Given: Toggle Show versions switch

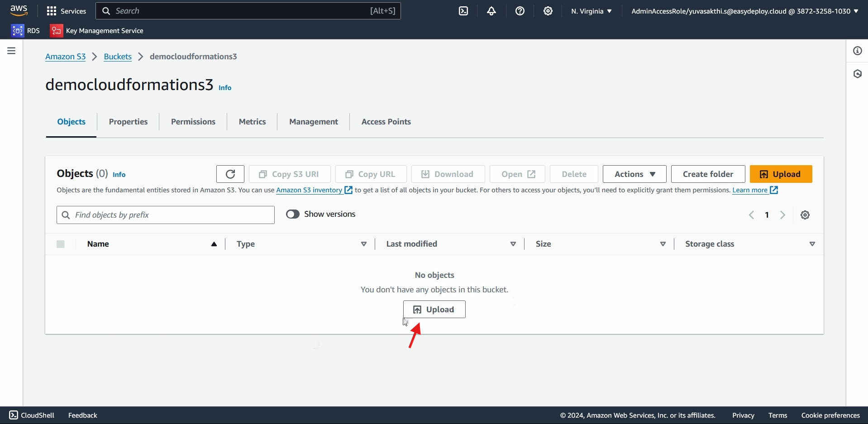Looking at the screenshot, I should pyautogui.click(x=293, y=214).
